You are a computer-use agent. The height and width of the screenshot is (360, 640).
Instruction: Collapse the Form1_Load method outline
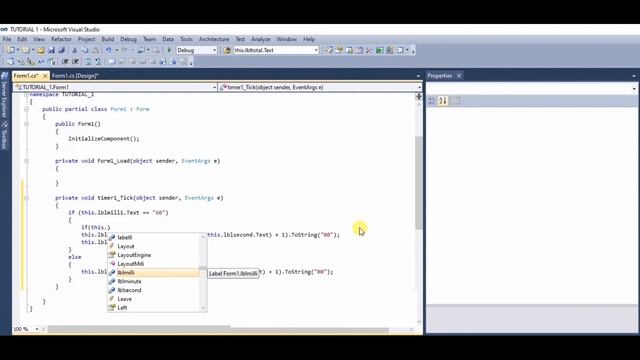(x=27, y=161)
